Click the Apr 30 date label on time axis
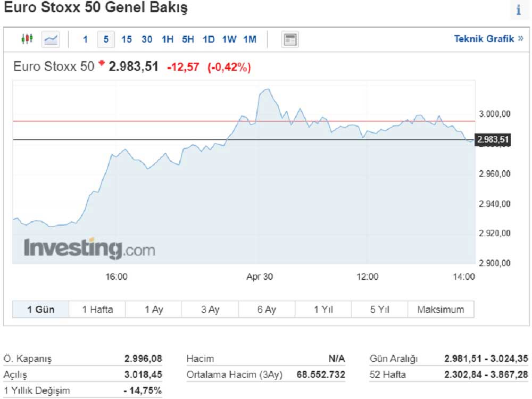The width and height of the screenshot is (532, 399). coord(260,277)
